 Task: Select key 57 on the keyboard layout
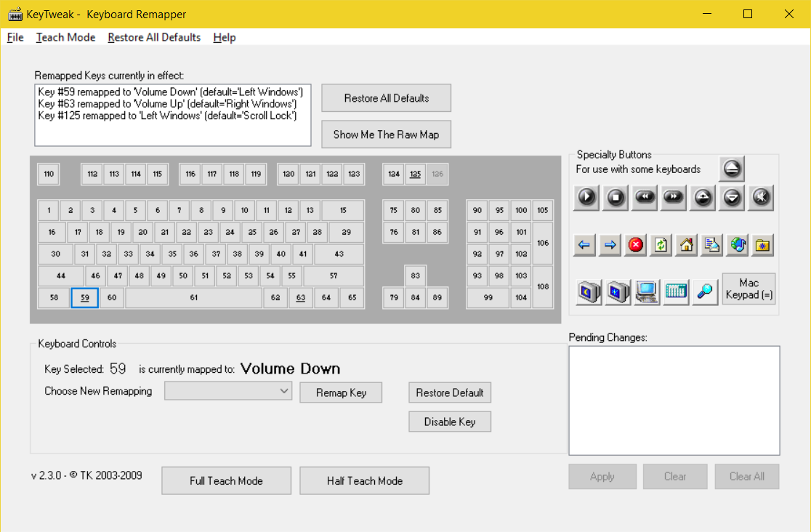click(x=334, y=276)
